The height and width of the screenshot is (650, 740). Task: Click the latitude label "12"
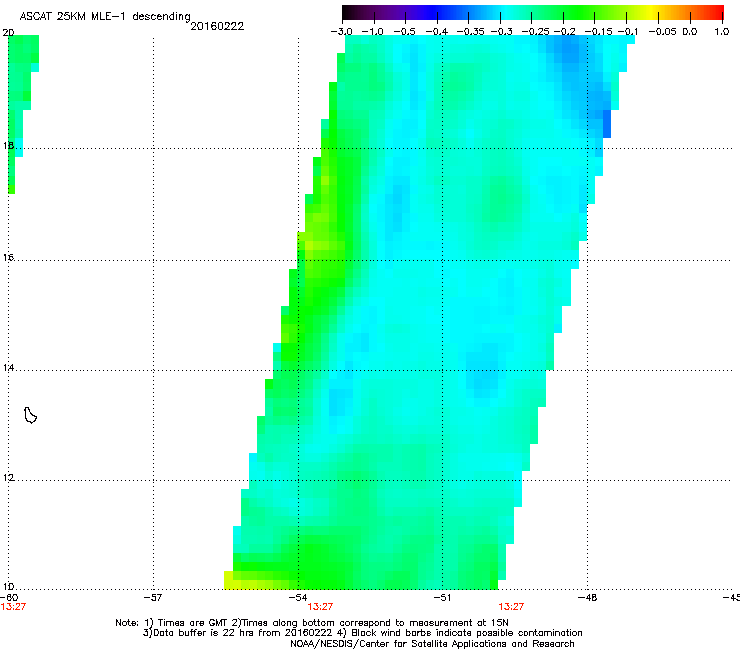tap(8, 478)
